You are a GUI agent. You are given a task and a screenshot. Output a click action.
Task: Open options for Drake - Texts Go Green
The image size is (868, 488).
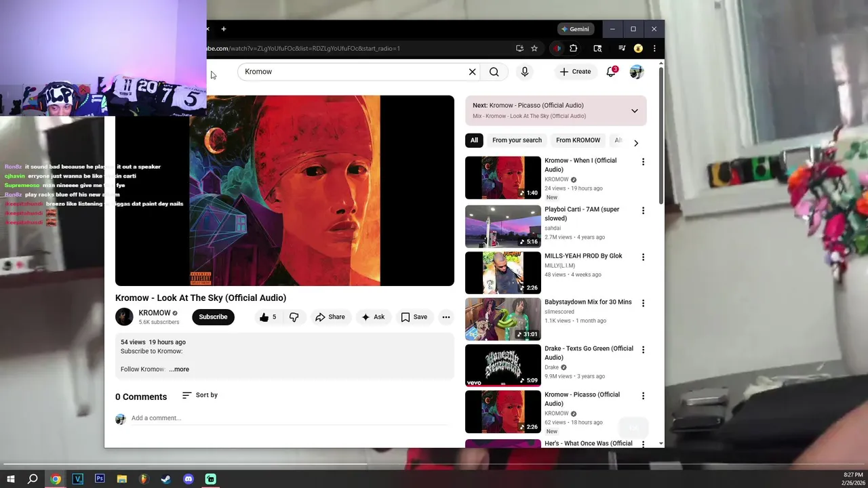[x=643, y=350]
